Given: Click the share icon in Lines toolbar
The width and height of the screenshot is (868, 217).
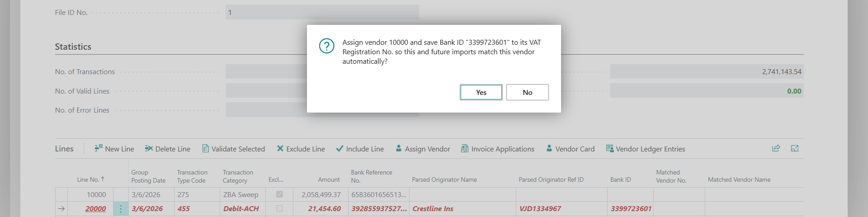Looking at the screenshot, I should pos(776,148).
